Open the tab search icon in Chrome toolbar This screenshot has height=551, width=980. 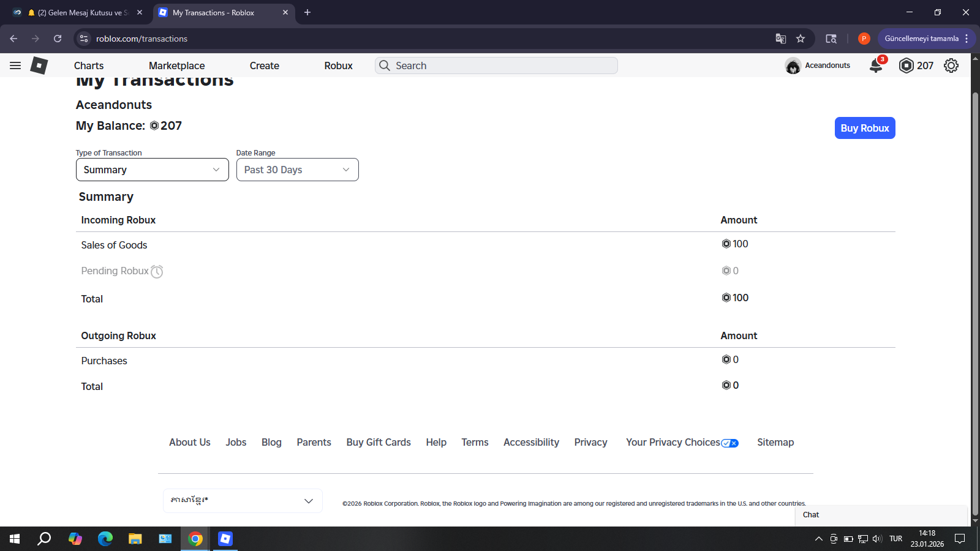(x=831, y=39)
